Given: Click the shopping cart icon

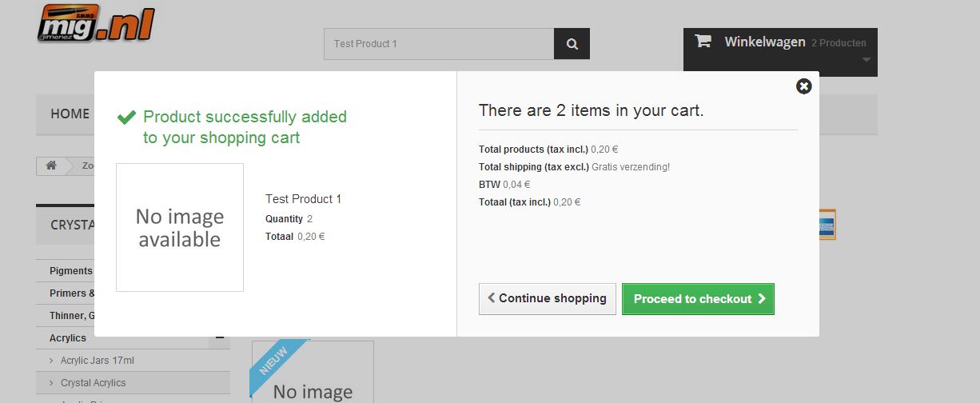Looking at the screenshot, I should (703, 42).
